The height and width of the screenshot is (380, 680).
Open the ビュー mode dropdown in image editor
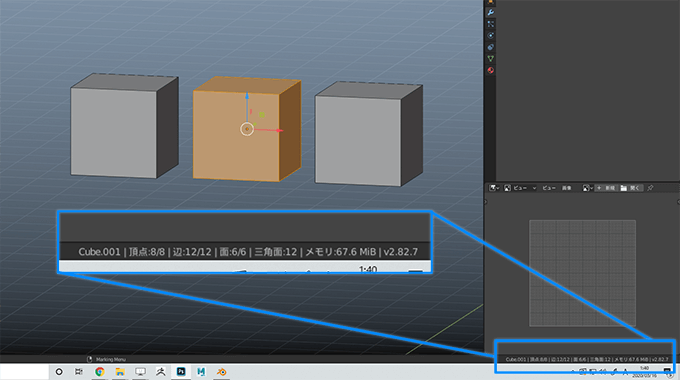(525, 188)
